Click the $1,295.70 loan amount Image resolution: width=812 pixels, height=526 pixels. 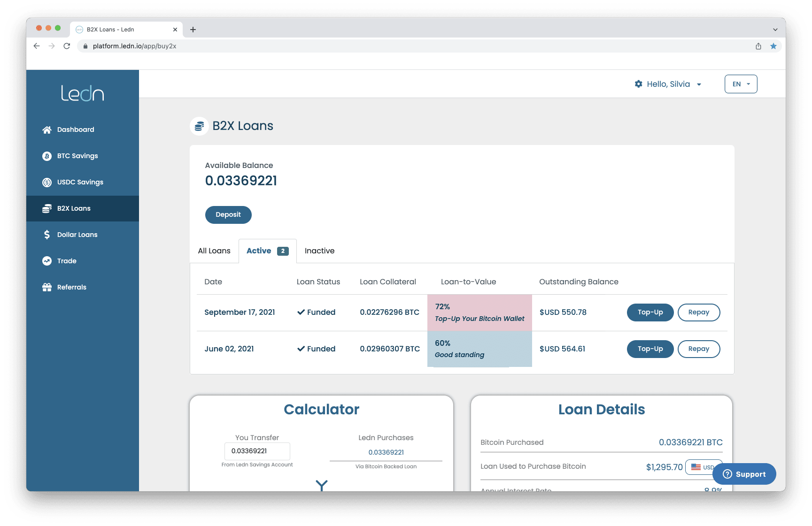pos(664,467)
